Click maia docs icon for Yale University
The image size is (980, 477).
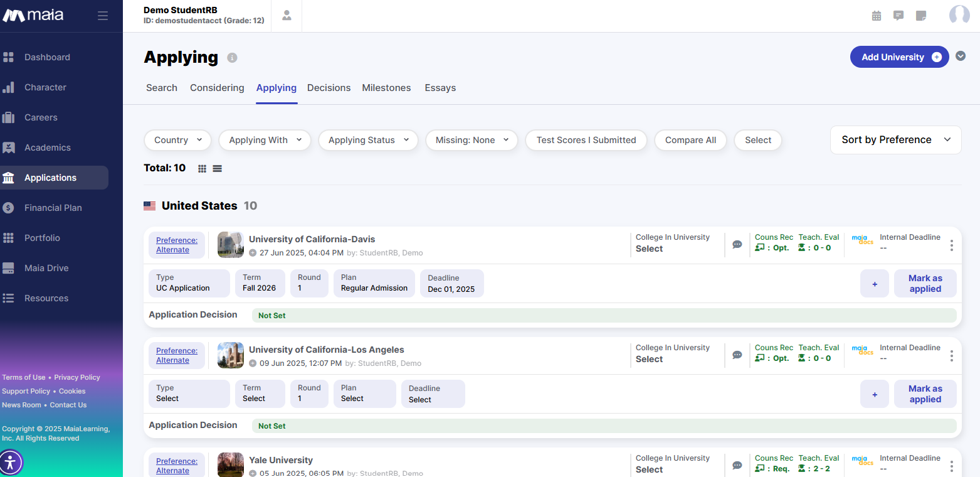coord(862,460)
